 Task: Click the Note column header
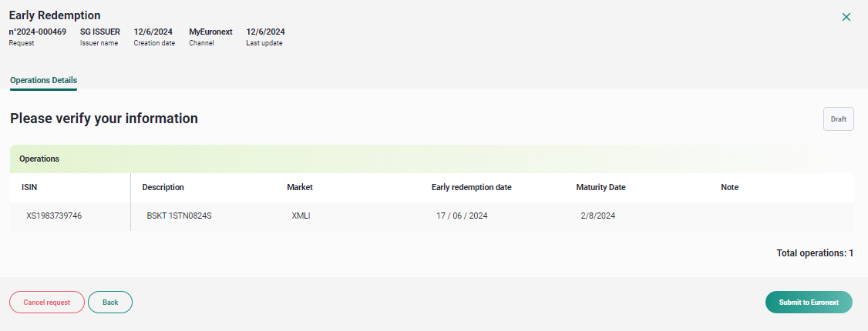(729, 187)
